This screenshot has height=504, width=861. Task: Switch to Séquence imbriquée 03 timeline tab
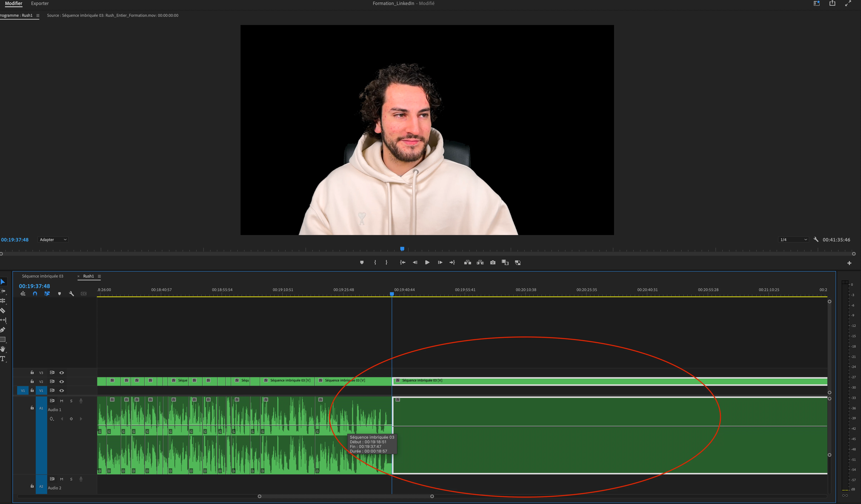coord(42,276)
